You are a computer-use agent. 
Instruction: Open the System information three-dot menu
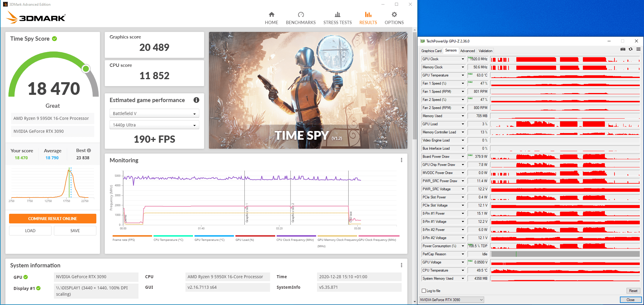401,265
